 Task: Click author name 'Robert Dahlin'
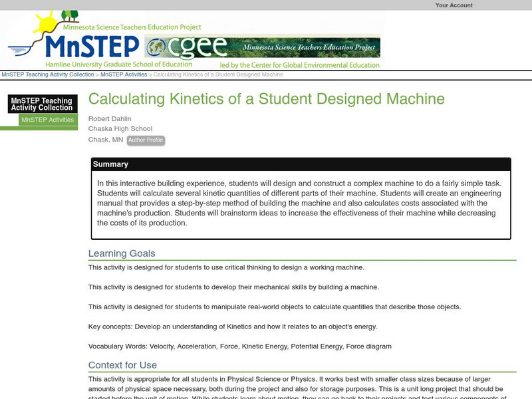coord(110,119)
